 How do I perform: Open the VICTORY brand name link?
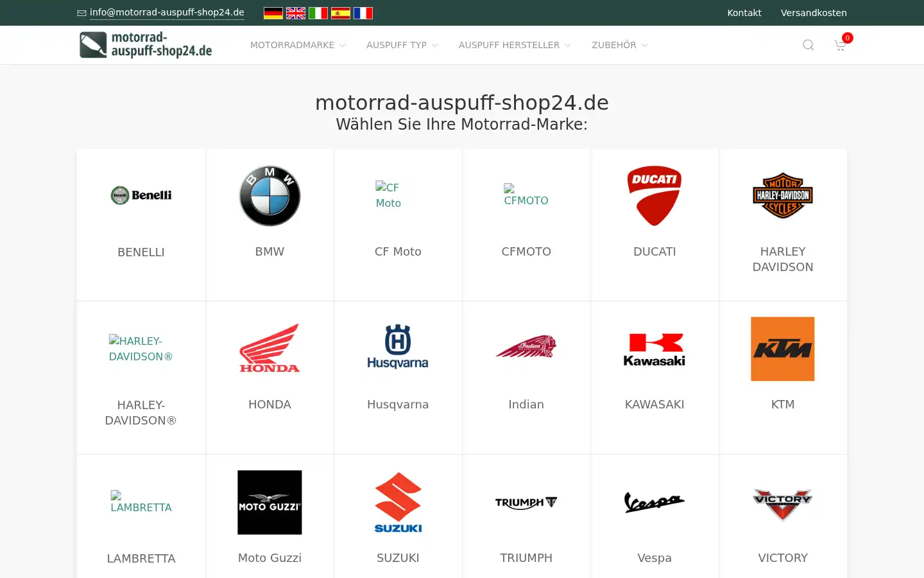click(x=783, y=558)
